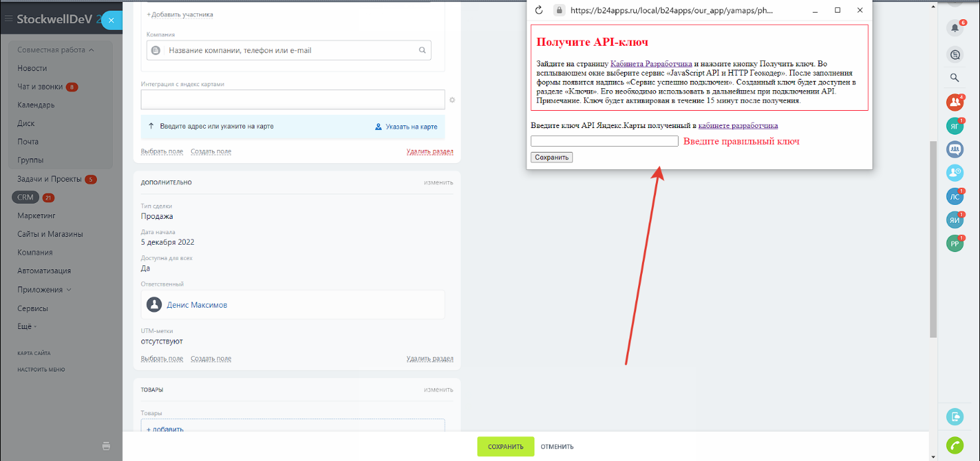
Task: Click изменить in ДОПОЛНИТЕЛЬНО section
Action: (x=439, y=182)
